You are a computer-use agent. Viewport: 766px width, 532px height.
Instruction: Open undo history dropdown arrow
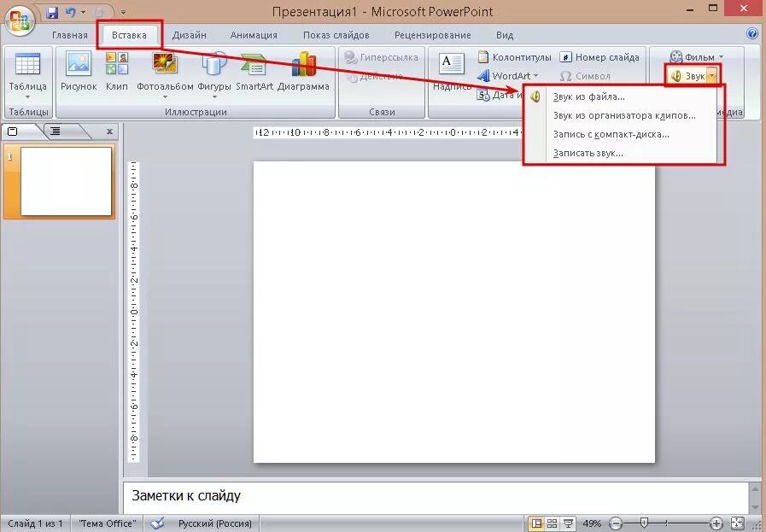click(x=83, y=12)
